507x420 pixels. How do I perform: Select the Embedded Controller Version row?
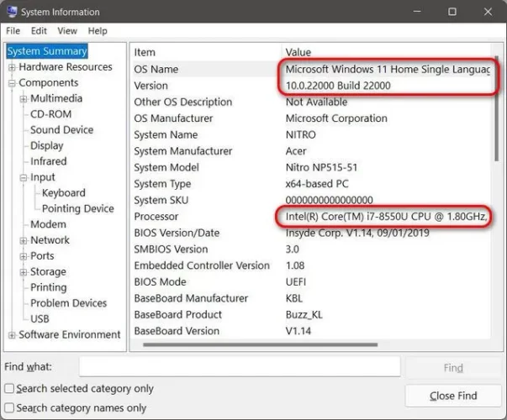[x=312, y=265]
